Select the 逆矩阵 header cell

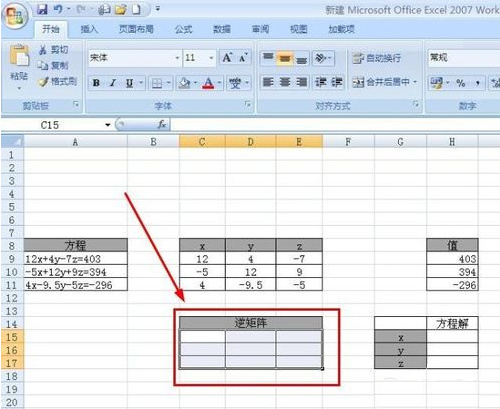pos(251,323)
